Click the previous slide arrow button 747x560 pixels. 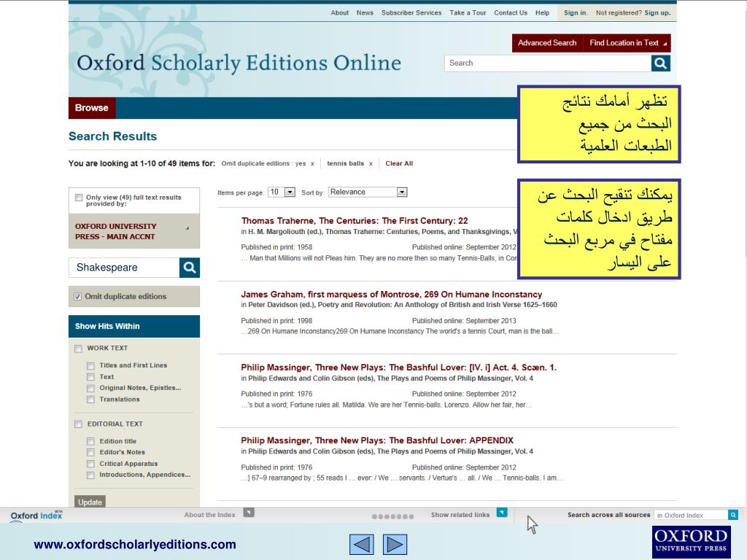362,544
